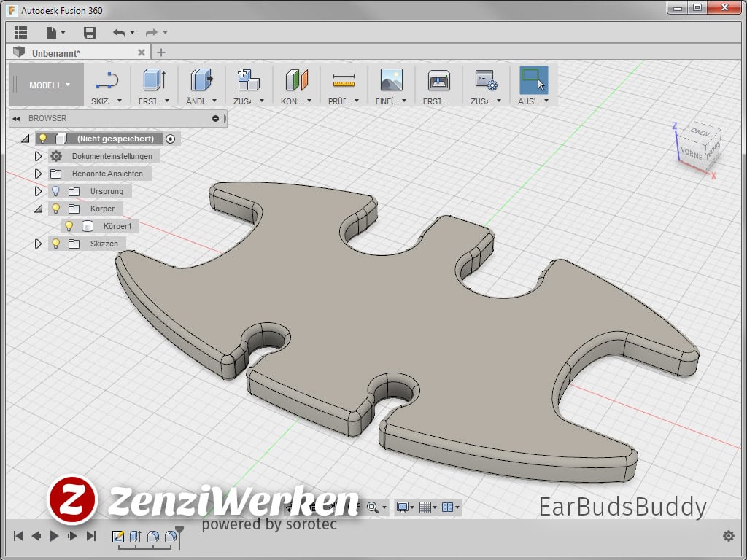Select the (Nicht gespeichert) root item
747x560 pixels.
(115, 139)
